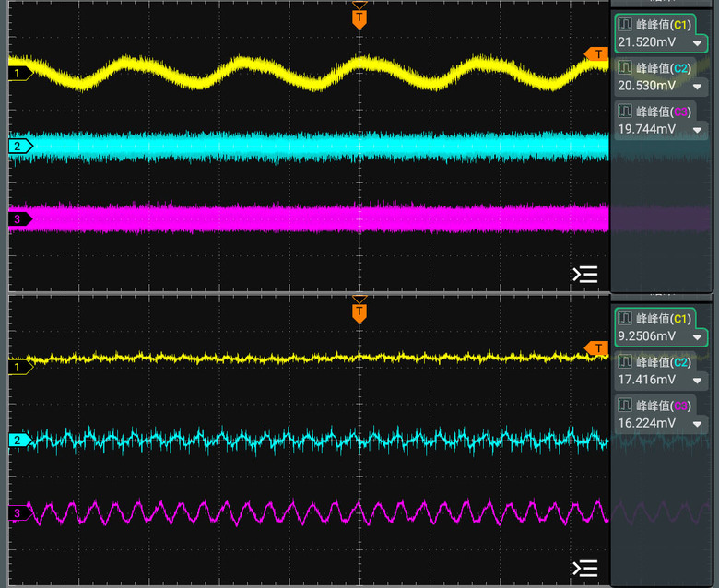Expand the 16.224mV C3 measurement dropdown
The image size is (719, 588).
coord(697,424)
